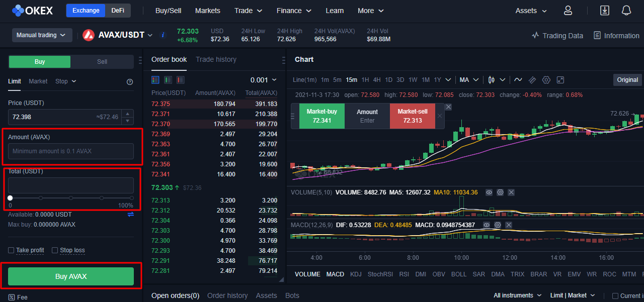
Task: Switch to the Sell toggle
Action: tap(102, 62)
